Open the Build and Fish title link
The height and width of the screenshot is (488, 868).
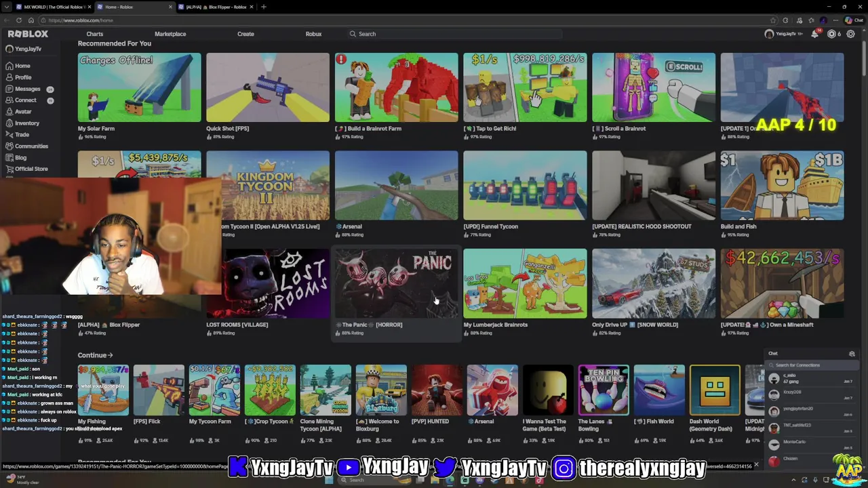click(738, 226)
